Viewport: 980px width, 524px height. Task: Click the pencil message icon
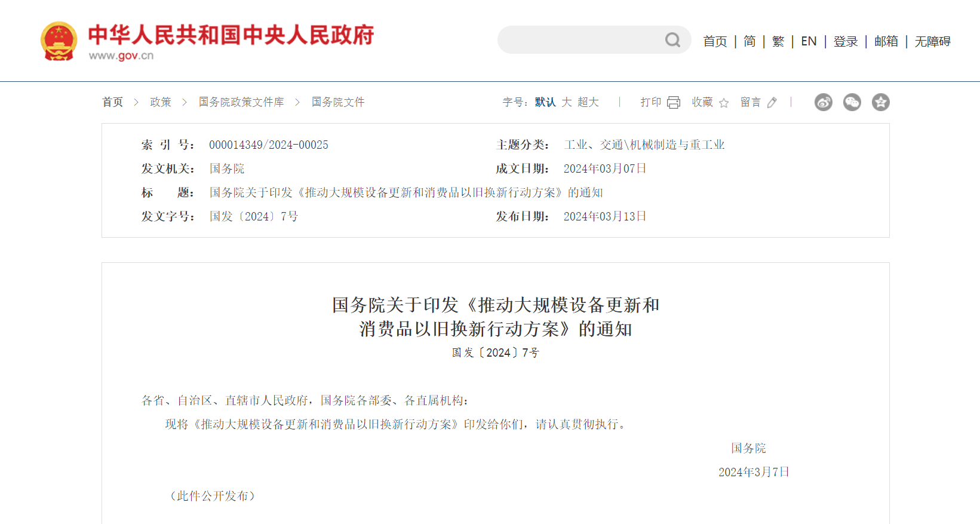click(x=772, y=103)
